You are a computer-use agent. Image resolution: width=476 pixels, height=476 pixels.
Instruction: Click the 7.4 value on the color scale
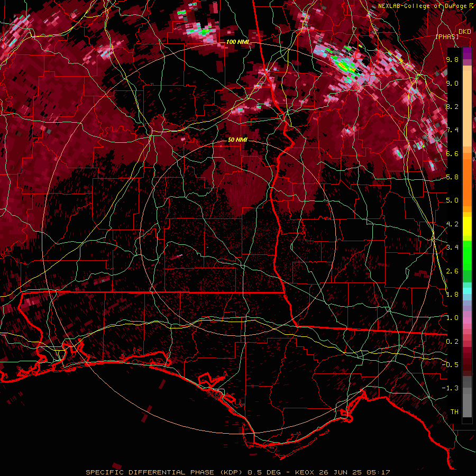[452, 130]
